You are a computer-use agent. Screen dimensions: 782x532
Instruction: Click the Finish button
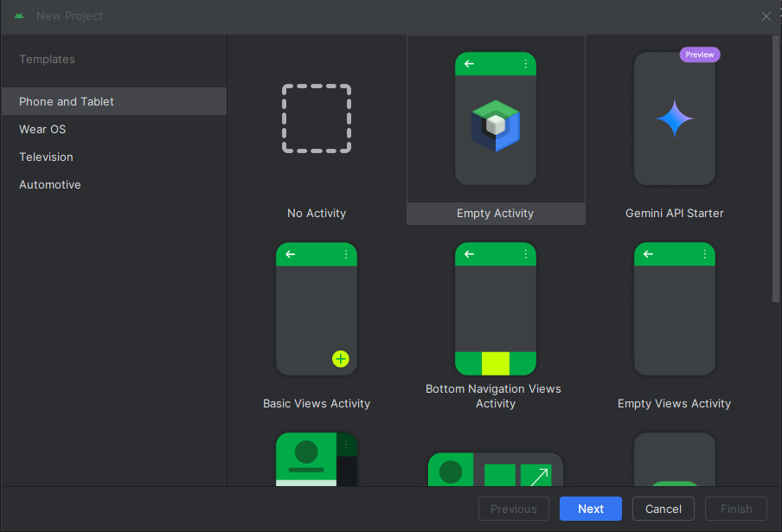pyautogui.click(x=736, y=509)
